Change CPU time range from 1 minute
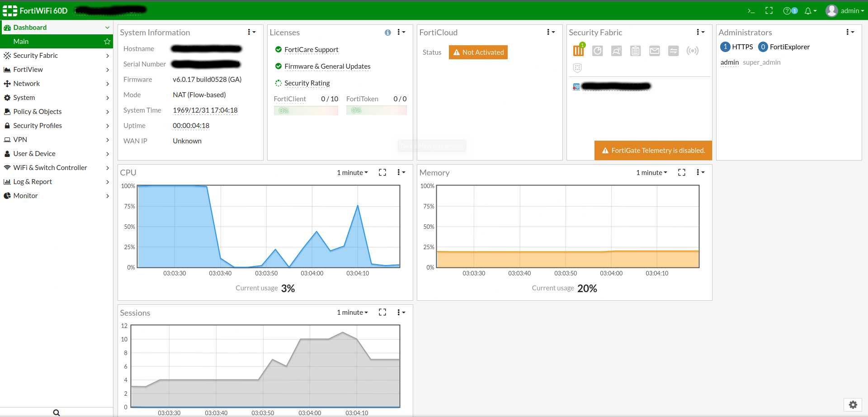 (x=352, y=172)
